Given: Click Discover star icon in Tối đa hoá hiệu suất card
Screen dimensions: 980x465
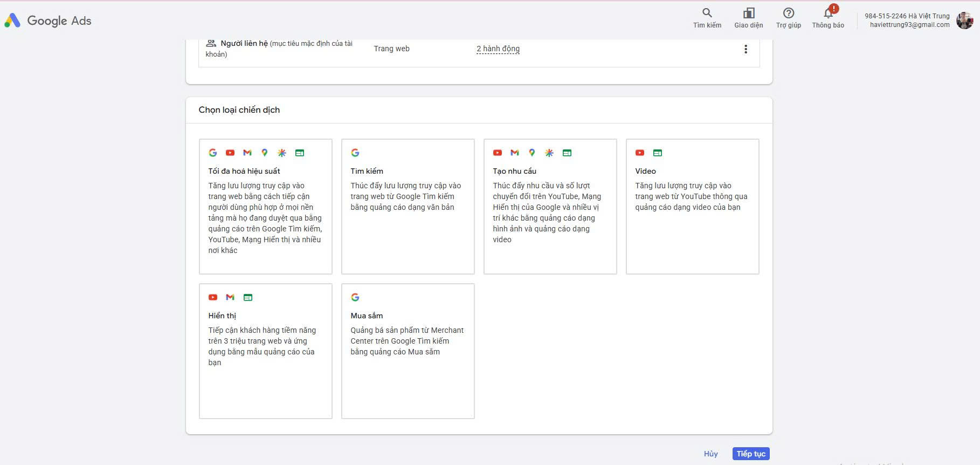Looking at the screenshot, I should tap(282, 153).
